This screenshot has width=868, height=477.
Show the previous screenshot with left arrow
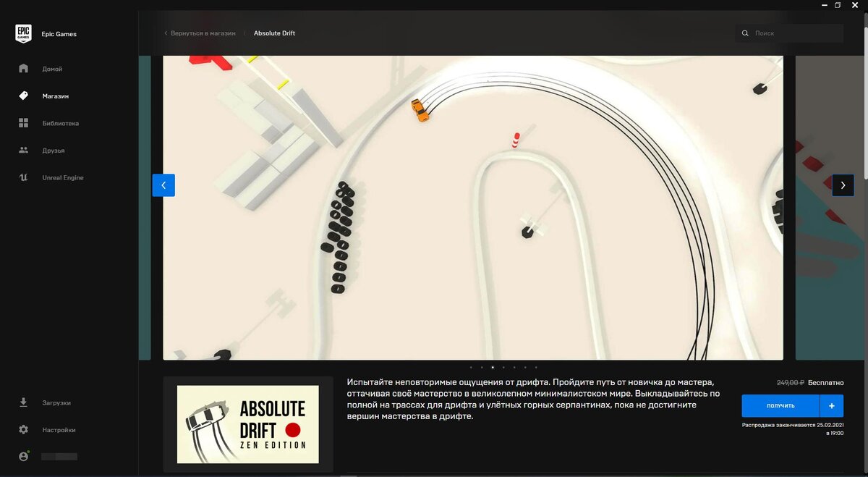163,185
